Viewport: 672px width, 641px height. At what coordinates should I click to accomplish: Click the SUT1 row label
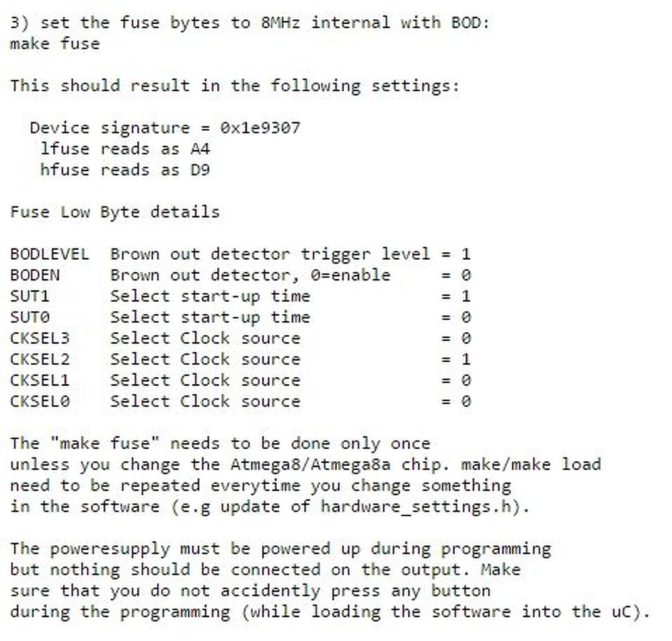pyautogui.click(x=29, y=296)
